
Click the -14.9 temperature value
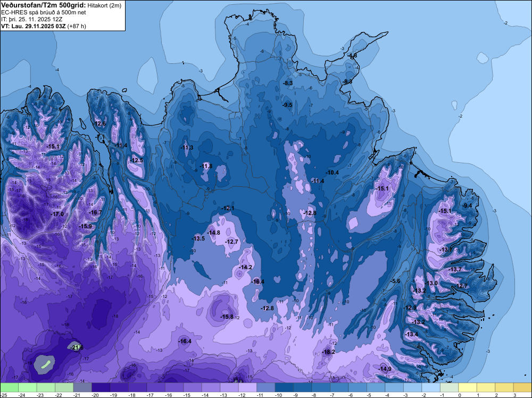coord(385,369)
